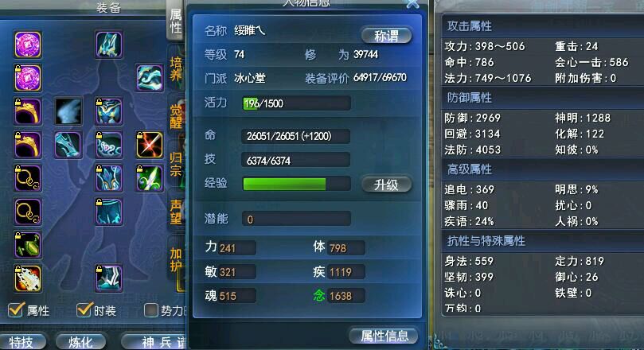
Task: Click the 称谓 title button
Action: (386, 36)
